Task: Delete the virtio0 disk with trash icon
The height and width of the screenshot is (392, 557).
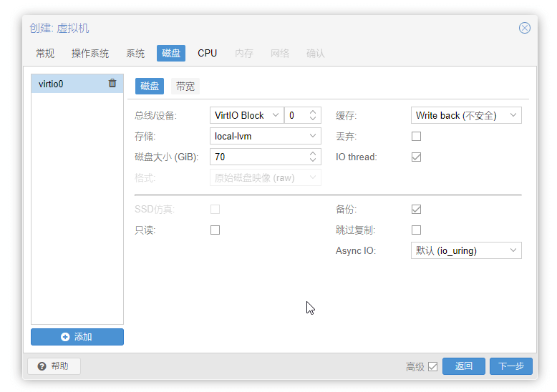Action: [x=112, y=83]
